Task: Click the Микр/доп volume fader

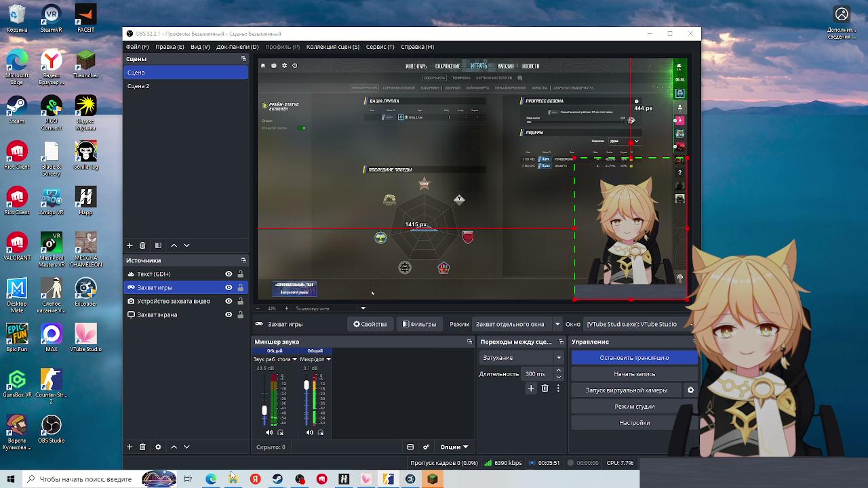Action: 307,385
